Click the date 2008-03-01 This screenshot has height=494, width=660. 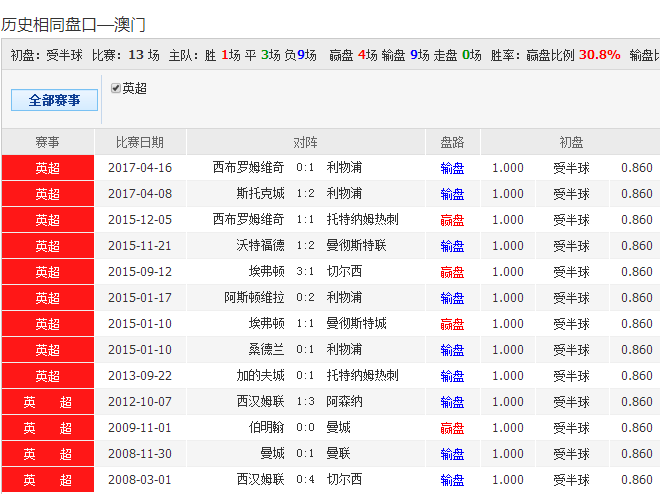[140, 480]
